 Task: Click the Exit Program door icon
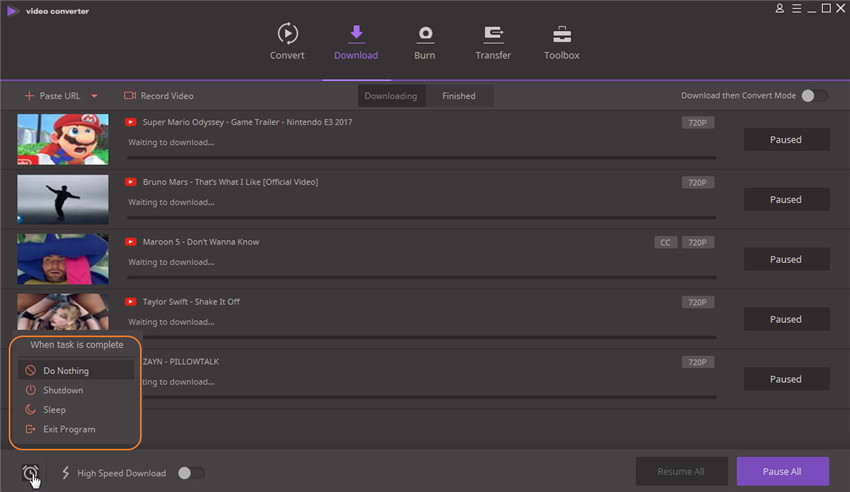pos(30,429)
